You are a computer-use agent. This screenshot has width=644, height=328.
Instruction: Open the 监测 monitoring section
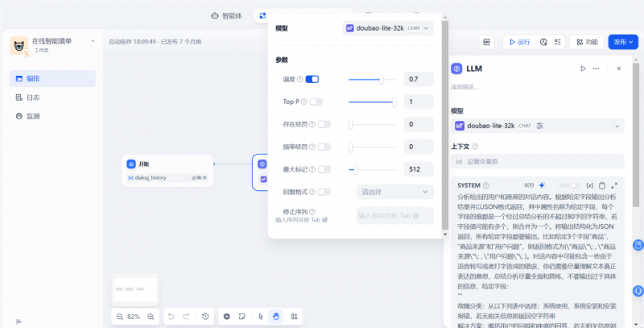[52, 116]
